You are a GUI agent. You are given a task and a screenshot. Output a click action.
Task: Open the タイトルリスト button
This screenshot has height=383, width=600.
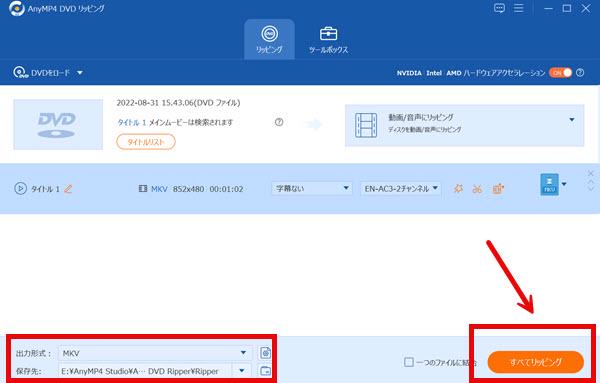click(146, 142)
